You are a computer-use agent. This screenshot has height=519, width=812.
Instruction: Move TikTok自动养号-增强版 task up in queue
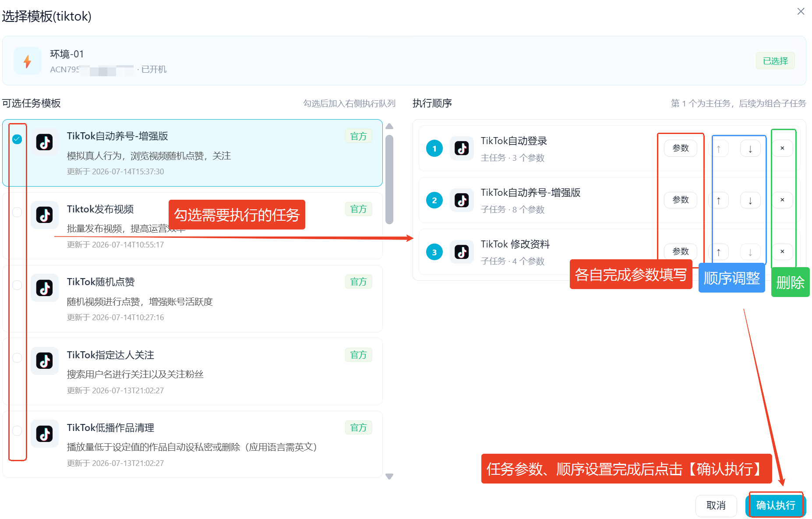pos(718,200)
